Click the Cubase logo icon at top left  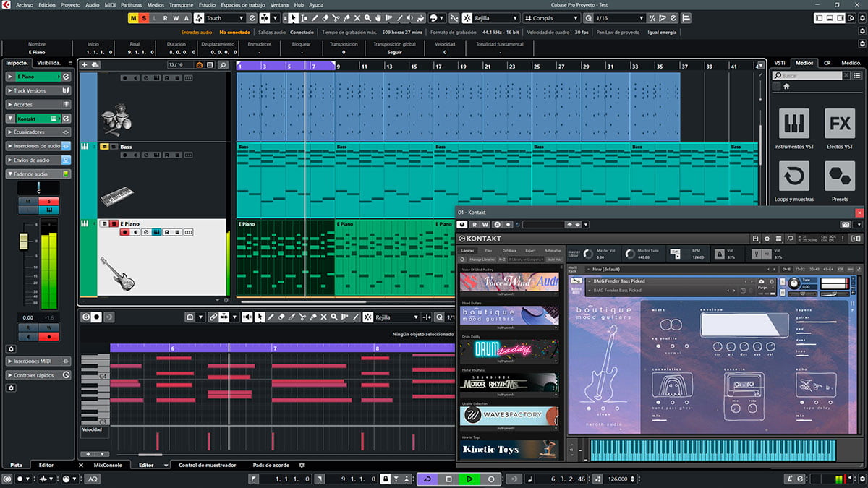click(x=7, y=4)
